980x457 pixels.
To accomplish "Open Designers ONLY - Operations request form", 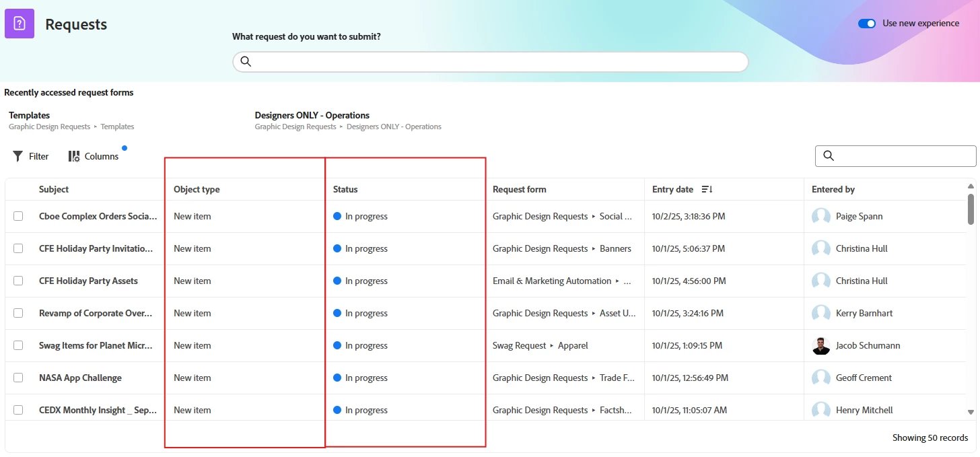I will [x=312, y=115].
